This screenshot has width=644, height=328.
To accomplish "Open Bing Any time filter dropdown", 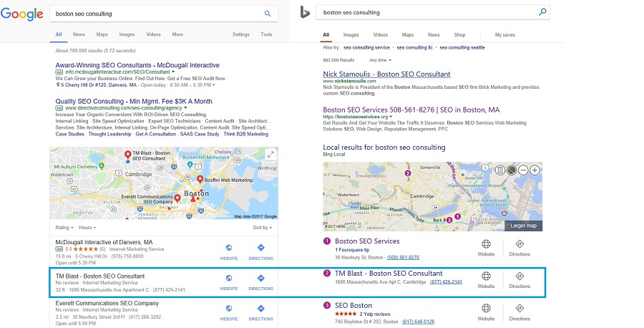I will click(380, 60).
